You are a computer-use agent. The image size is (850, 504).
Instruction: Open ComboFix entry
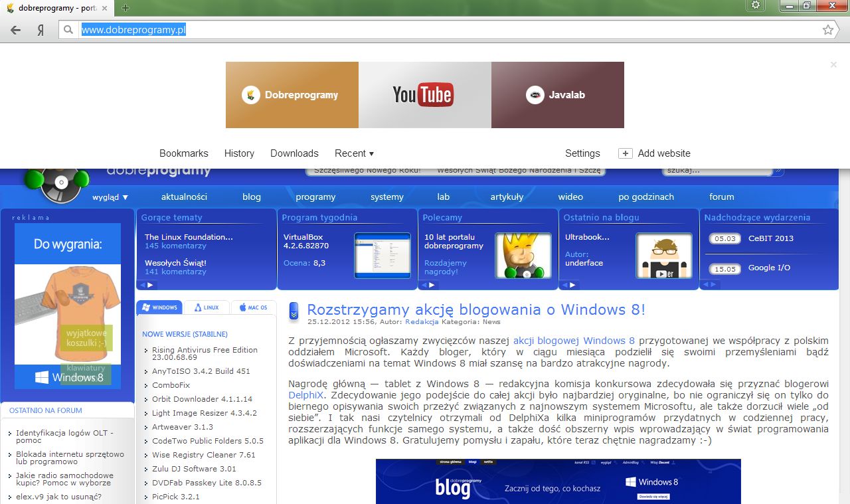(171, 385)
